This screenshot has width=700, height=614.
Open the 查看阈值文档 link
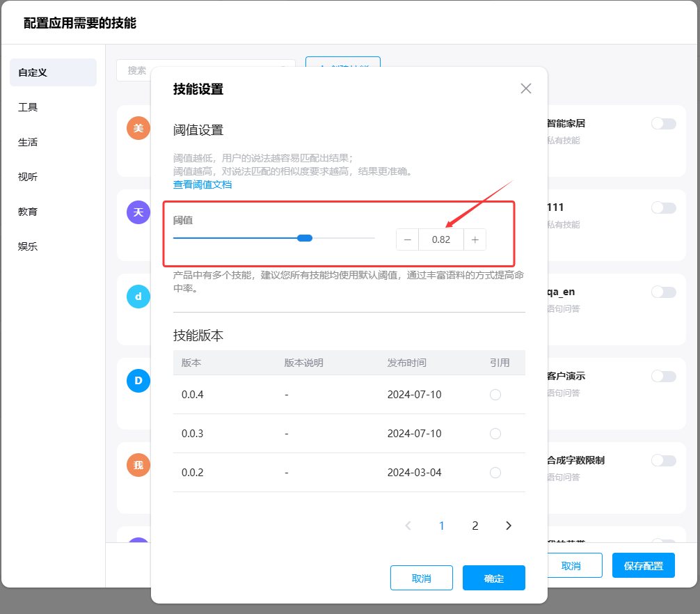[x=202, y=184]
